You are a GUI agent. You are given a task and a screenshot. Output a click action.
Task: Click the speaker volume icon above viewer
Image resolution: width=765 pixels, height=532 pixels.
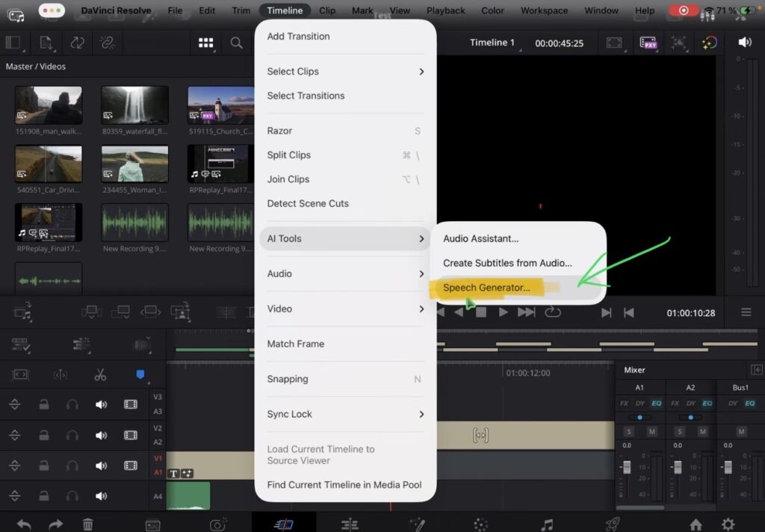click(x=745, y=43)
